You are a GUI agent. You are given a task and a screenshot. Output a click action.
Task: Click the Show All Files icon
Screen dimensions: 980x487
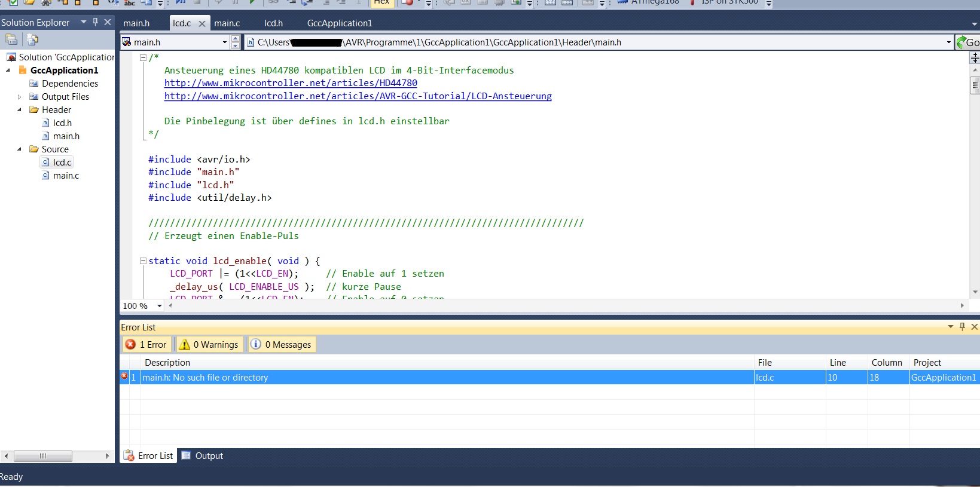pos(32,39)
